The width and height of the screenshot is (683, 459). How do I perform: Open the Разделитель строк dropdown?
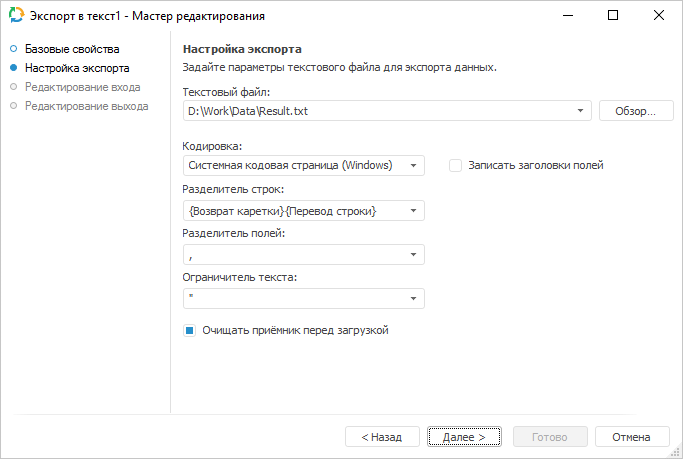pos(414,210)
